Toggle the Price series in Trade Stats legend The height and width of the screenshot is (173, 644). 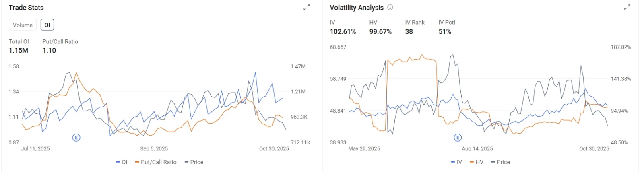point(194,162)
